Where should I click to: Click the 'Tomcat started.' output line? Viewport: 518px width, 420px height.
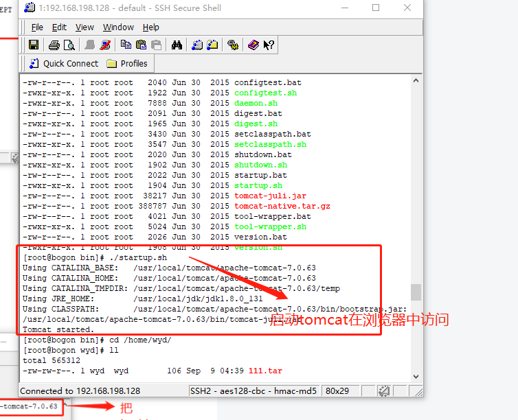pyautogui.click(x=58, y=329)
